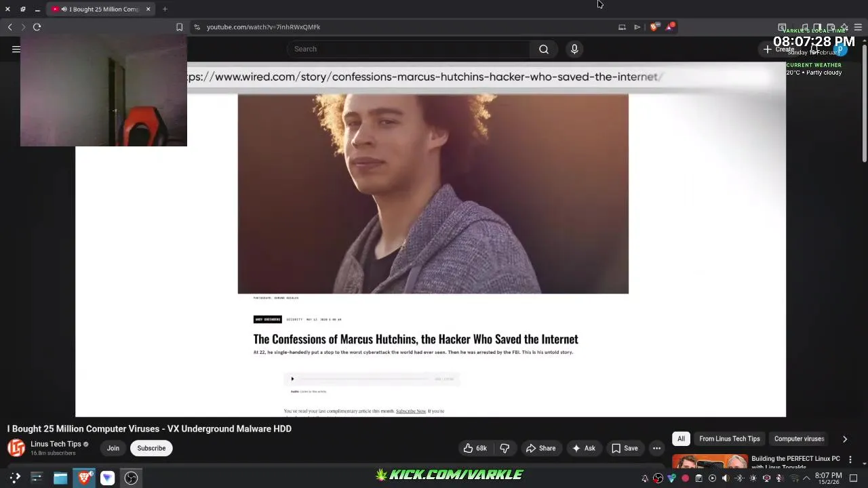Image resolution: width=868 pixels, height=488 pixels.
Task: Open the Wi-Fi network tray icon
Action: pos(794,479)
